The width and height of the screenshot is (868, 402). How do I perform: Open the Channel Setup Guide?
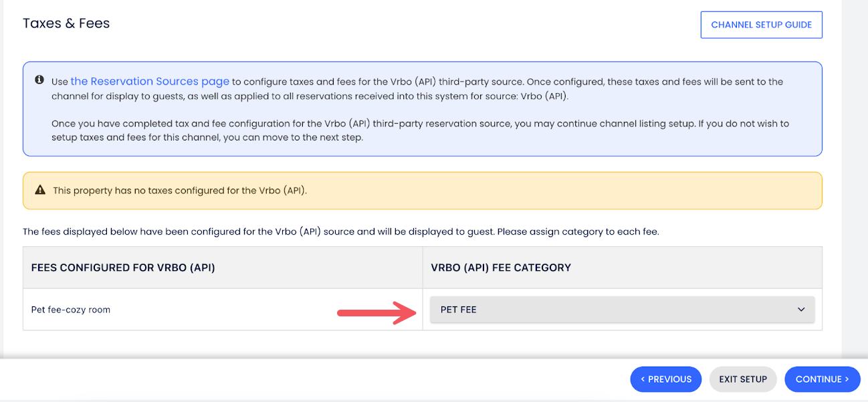[761, 25]
